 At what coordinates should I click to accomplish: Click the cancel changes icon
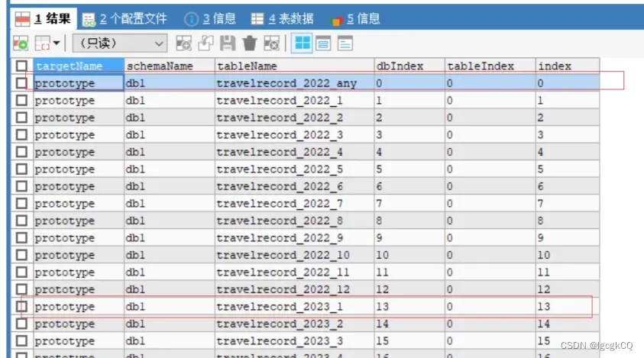coord(271,43)
